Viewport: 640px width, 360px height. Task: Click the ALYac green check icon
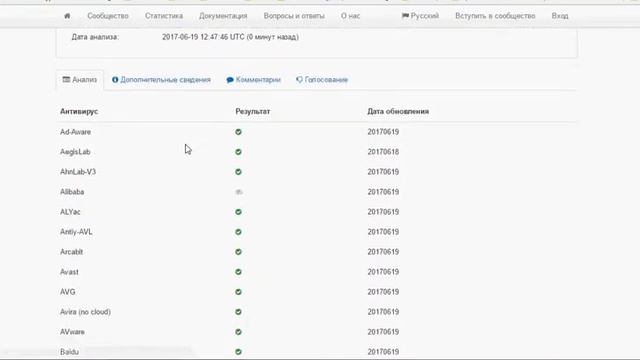coord(238,212)
